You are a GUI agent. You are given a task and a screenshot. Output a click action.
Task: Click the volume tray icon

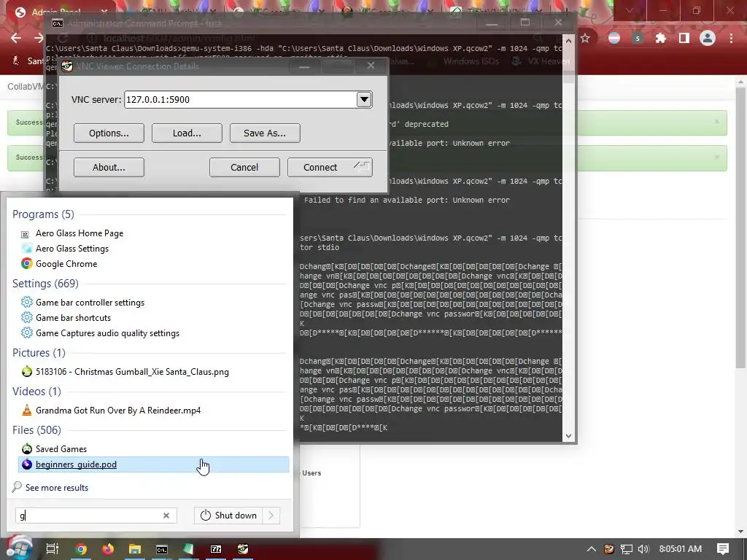coord(643,549)
